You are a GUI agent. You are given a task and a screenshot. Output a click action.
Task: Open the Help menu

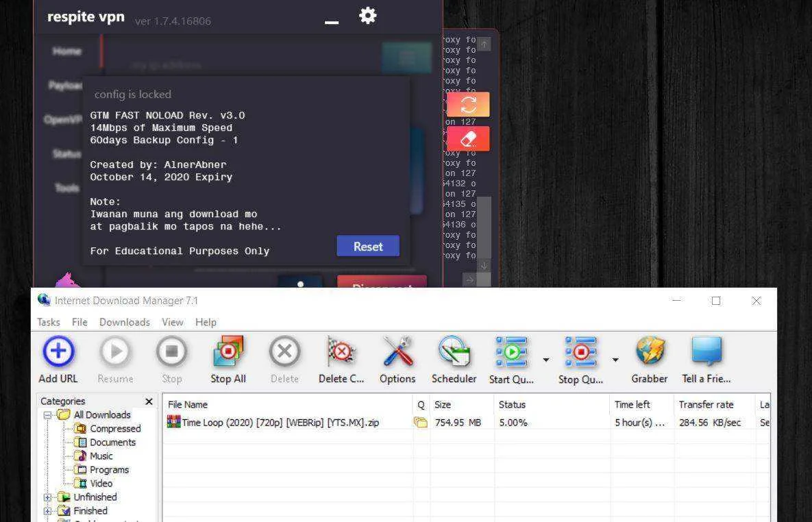[206, 322]
